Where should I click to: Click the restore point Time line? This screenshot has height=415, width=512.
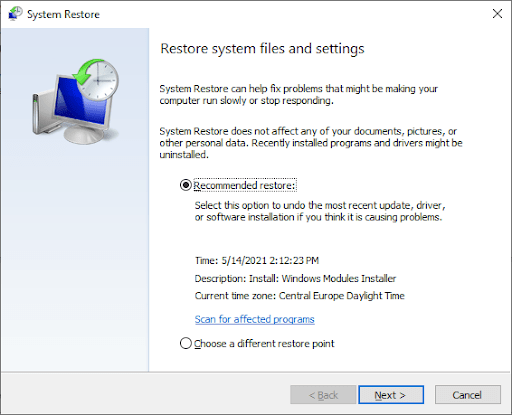[x=257, y=261]
